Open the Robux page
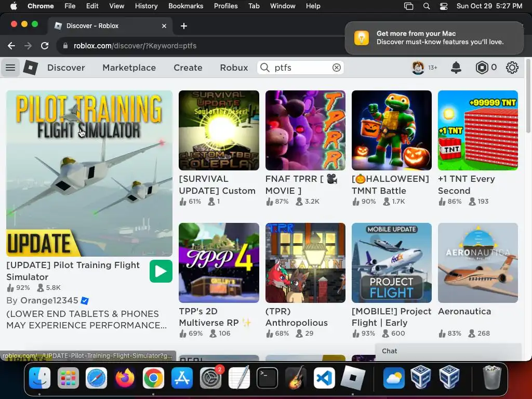This screenshot has width=532, height=399. point(234,68)
